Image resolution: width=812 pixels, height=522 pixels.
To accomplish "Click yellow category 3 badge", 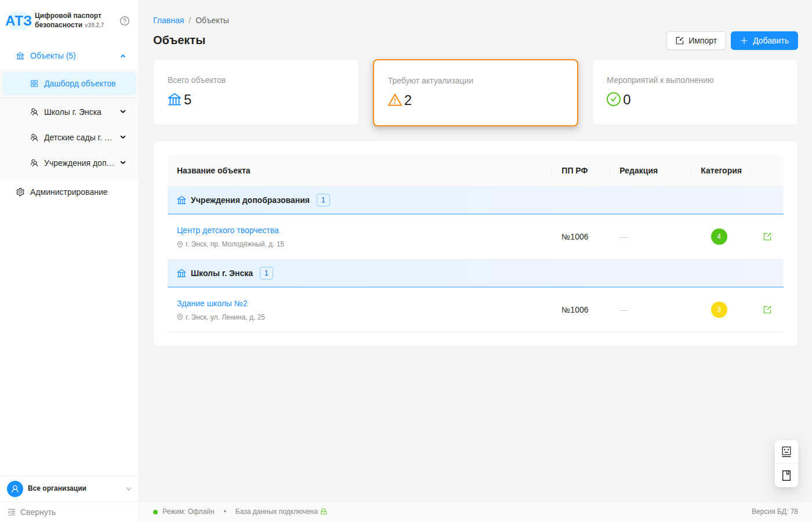I will pos(719,310).
